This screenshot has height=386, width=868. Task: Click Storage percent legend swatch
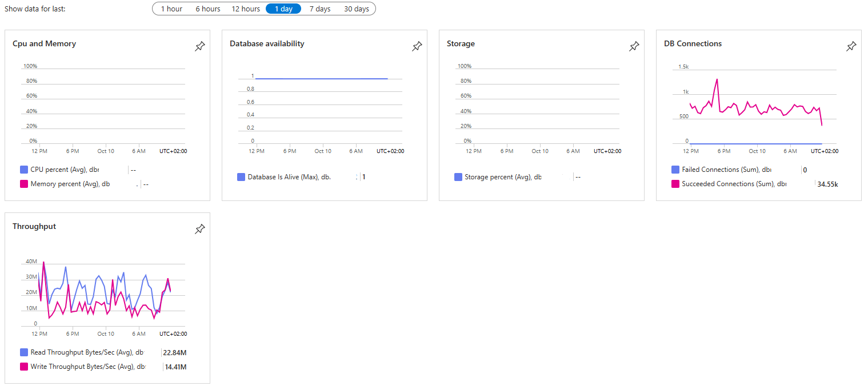point(458,177)
